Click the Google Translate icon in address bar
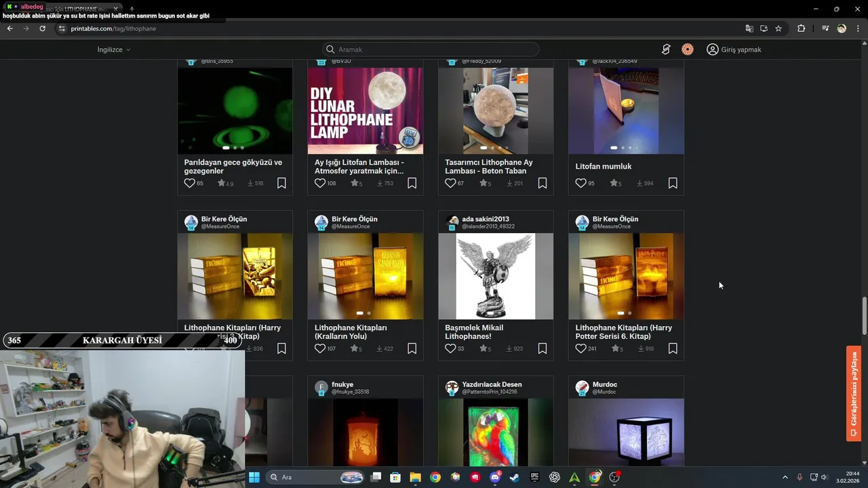 point(749,28)
